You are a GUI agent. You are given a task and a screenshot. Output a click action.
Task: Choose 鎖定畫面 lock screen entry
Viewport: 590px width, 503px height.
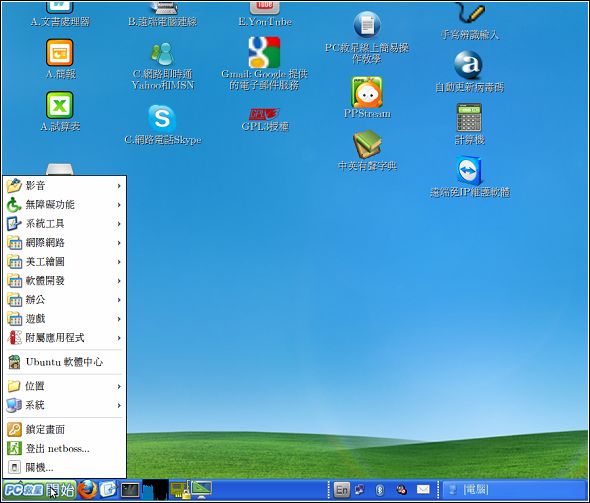coord(64,429)
